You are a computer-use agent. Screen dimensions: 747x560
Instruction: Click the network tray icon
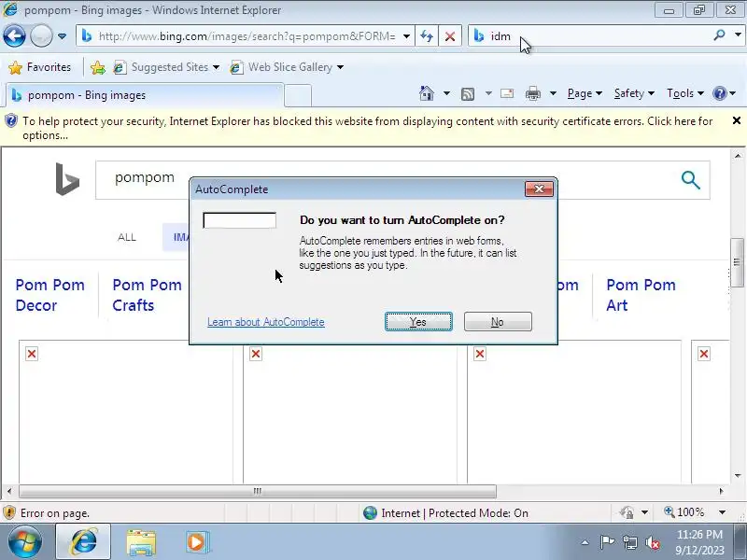coord(629,542)
